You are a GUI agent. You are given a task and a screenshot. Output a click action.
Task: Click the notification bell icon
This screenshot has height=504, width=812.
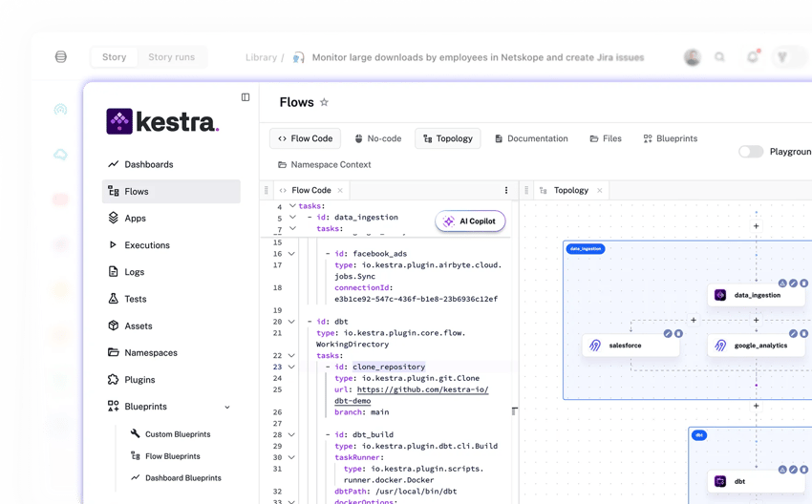(753, 57)
